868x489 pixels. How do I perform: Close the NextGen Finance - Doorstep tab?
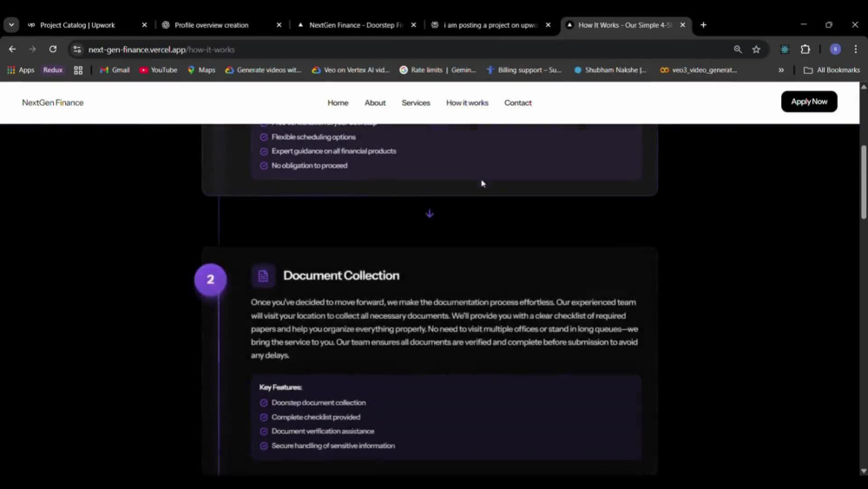tap(413, 25)
